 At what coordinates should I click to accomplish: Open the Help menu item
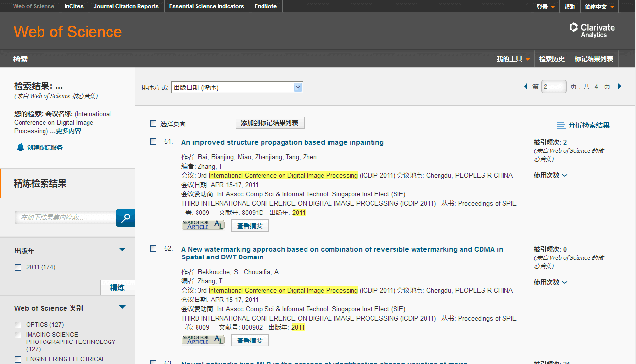pyautogui.click(x=570, y=7)
